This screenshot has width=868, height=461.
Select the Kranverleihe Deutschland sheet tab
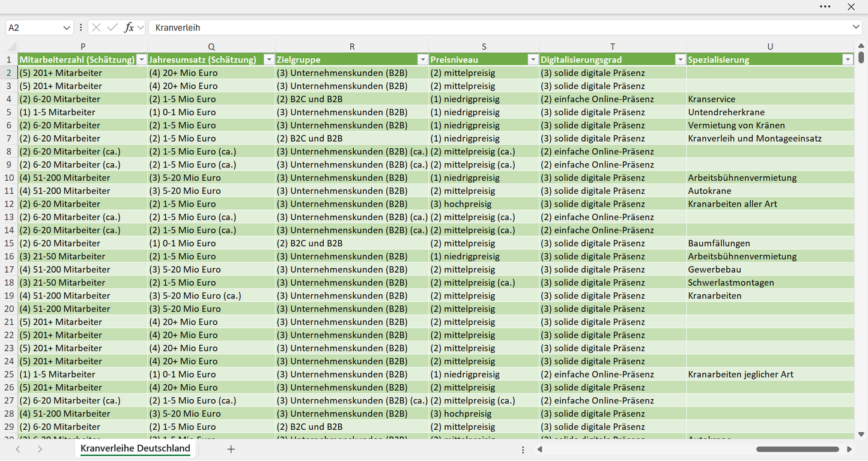tap(135, 448)
